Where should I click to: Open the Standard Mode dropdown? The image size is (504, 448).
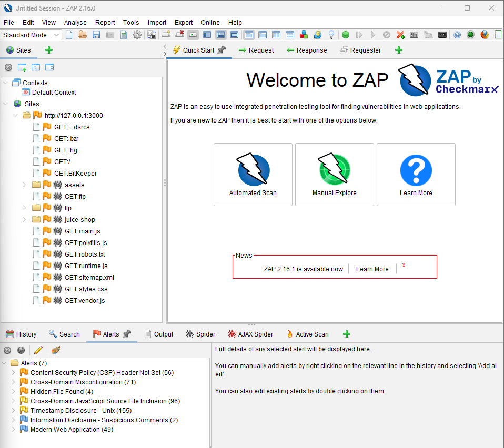31,35
